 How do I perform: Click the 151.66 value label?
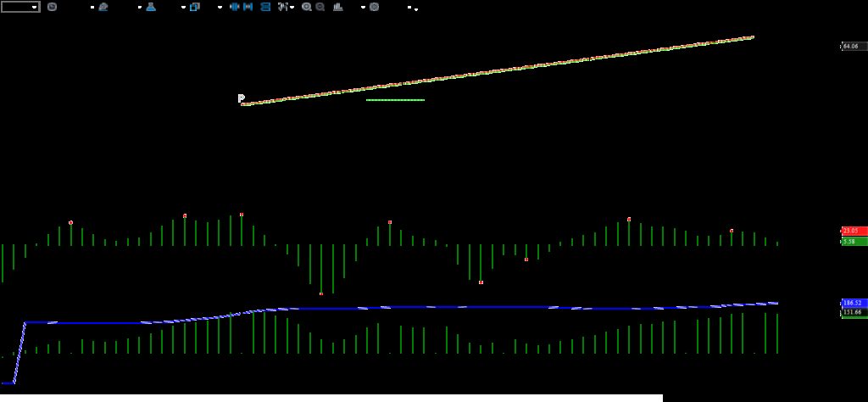tap(854, 312)
